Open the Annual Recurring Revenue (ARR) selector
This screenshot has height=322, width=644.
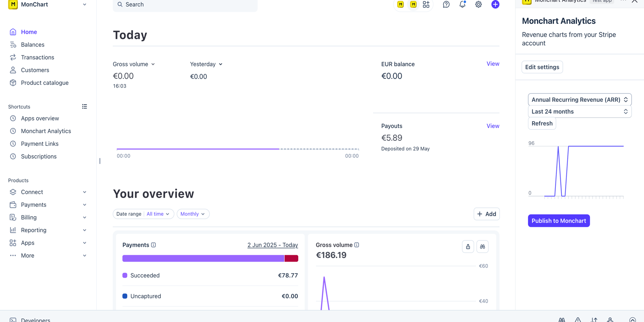coord(580,100)
